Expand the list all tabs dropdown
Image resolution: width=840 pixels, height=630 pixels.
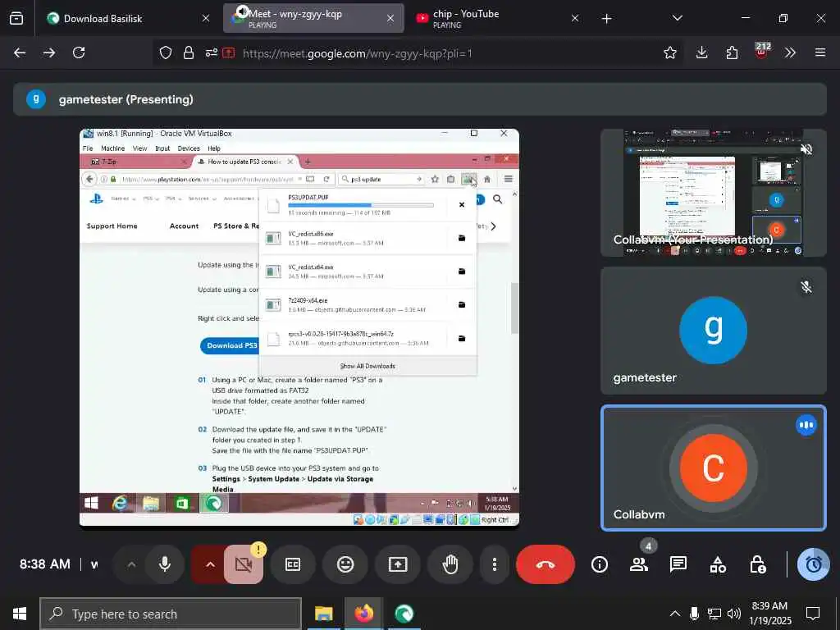pyautogui.click(x=677, y=18)
